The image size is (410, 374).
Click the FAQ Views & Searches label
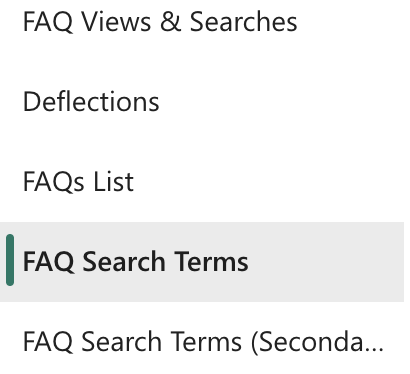[160, 22]
